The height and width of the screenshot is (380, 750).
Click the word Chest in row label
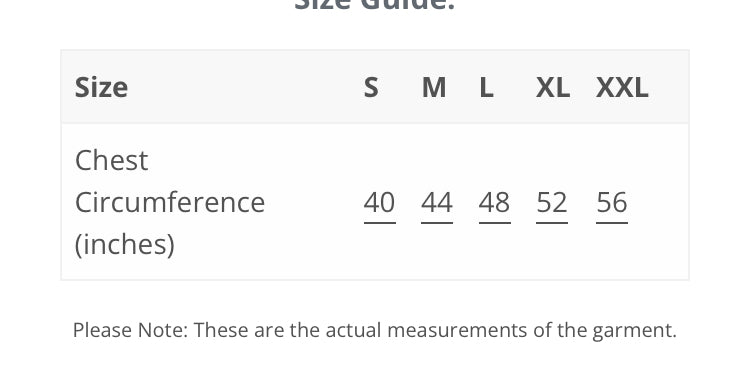111,160
